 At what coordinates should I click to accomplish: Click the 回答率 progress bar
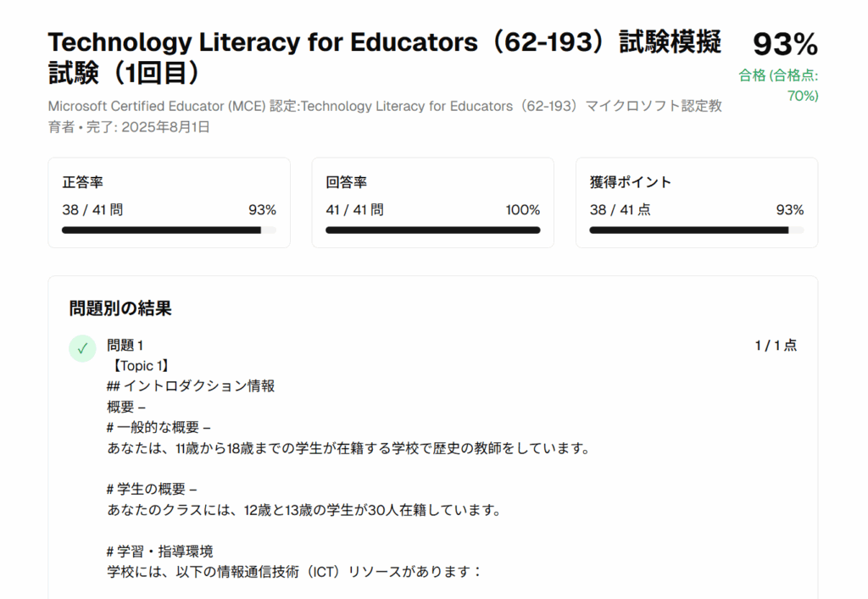coord(433,230)
